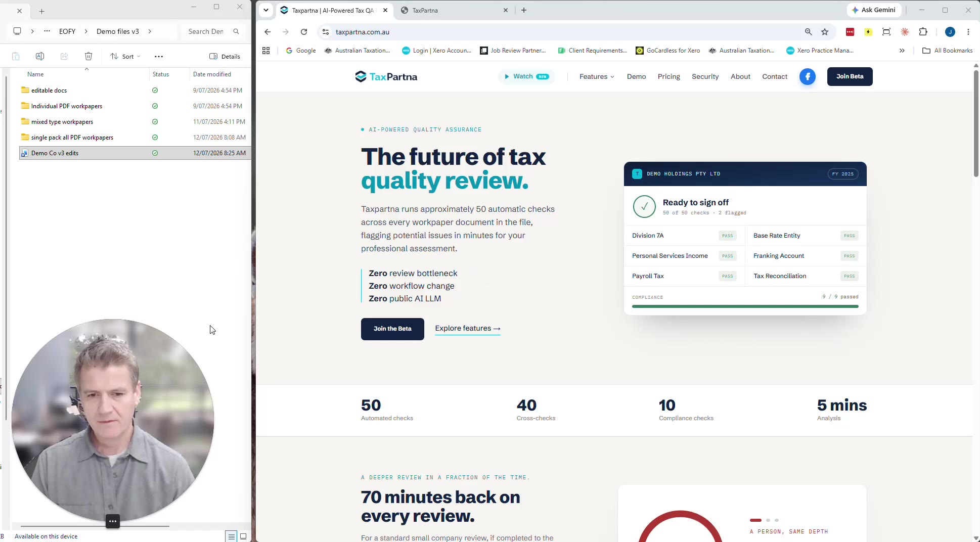Open the GoCardless for Xero bookmark

coord(668,51)
